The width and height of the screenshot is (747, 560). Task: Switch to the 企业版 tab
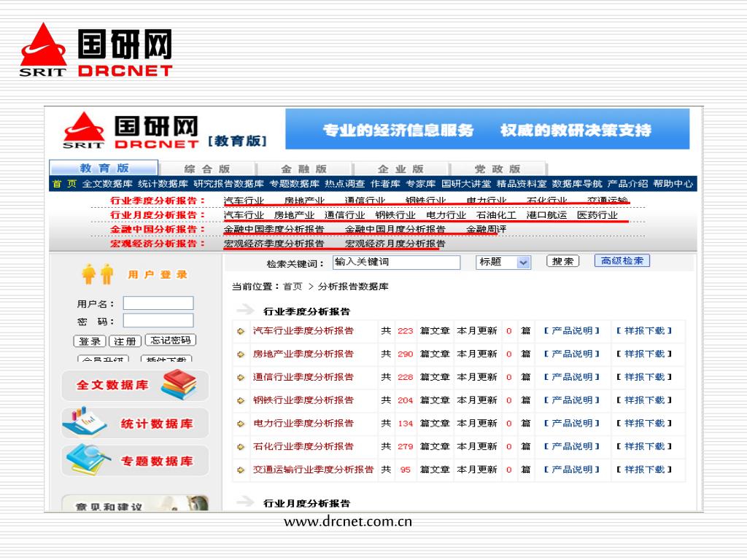(x=400, y=168)
